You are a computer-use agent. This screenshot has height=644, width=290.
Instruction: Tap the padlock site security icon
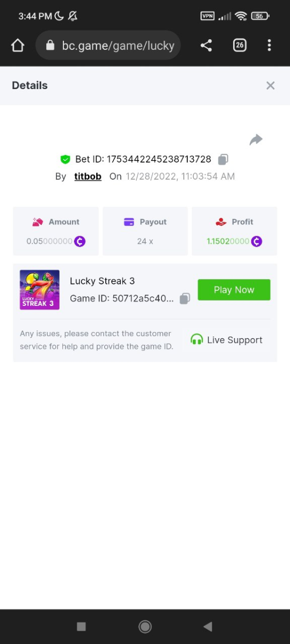[x=50, y=46]
